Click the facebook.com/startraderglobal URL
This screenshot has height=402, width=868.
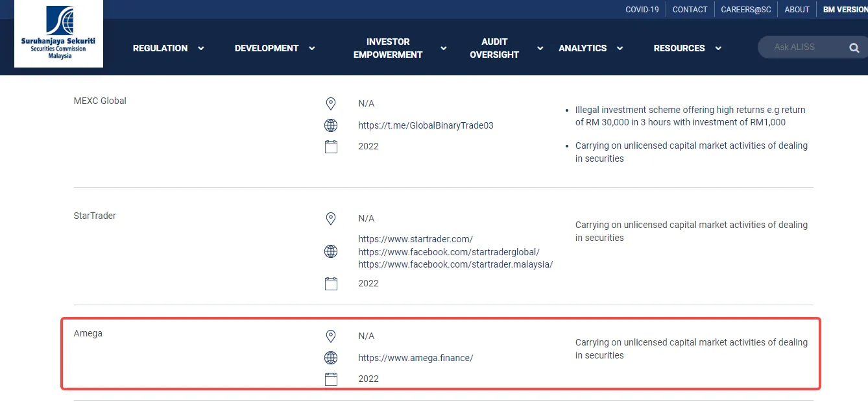click(449, 252)
